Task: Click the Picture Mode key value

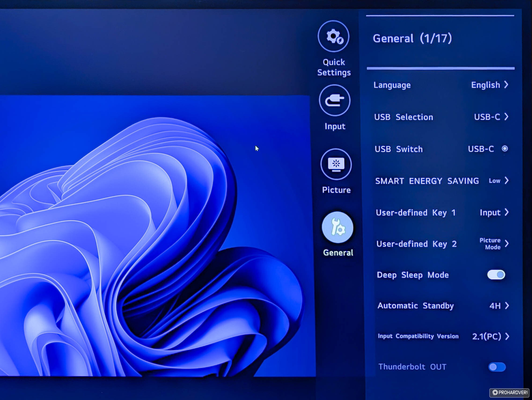Action: 490,244
